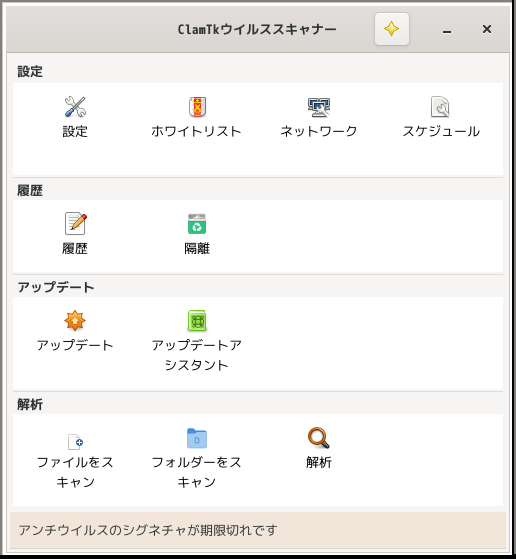Click the スケジュール label text
The width and height of the screenshot is (516, 559).
coord(441,131)
